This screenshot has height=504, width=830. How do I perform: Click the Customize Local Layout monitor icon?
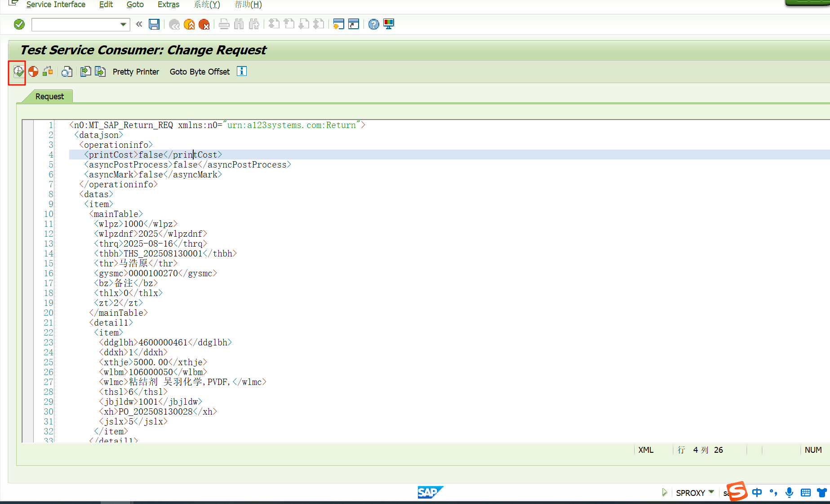point(389,24)
